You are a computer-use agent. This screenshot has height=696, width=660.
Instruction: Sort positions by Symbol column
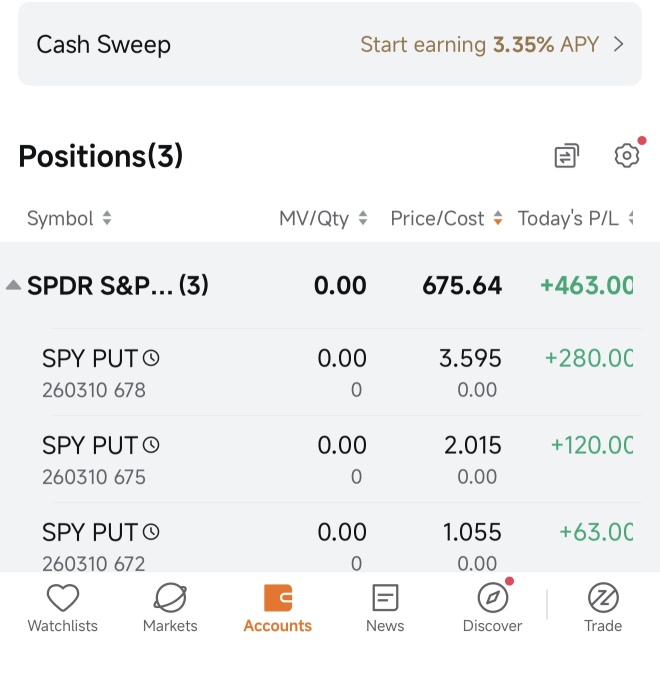(x=69, y=218)
